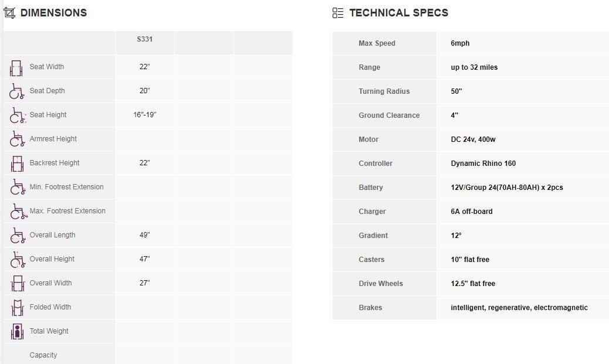
Task: Click the Dimensions crop icon
Action: [x=9, y=13]
